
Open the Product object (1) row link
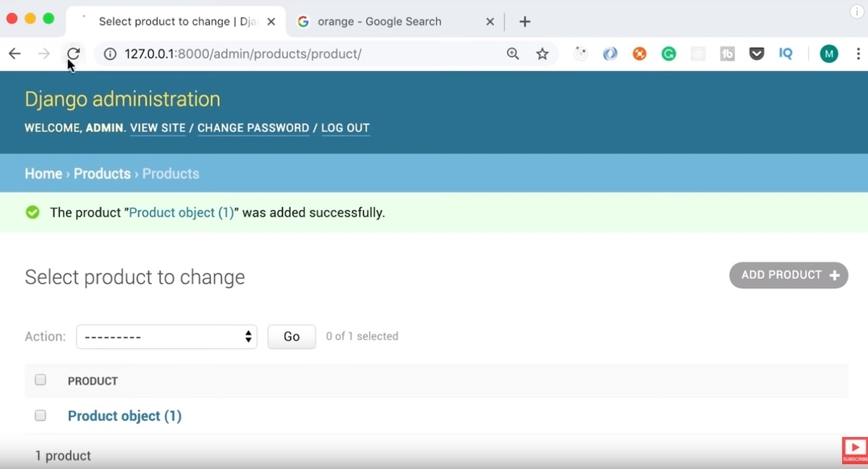point(124,416)
